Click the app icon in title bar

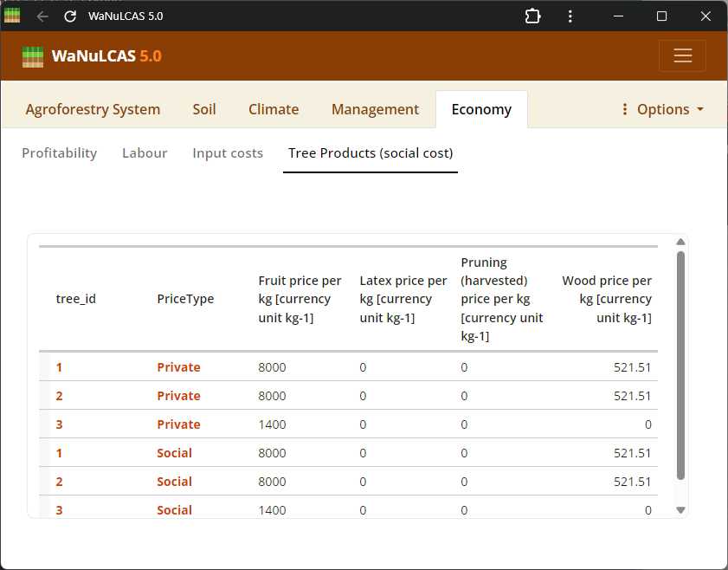12,16
